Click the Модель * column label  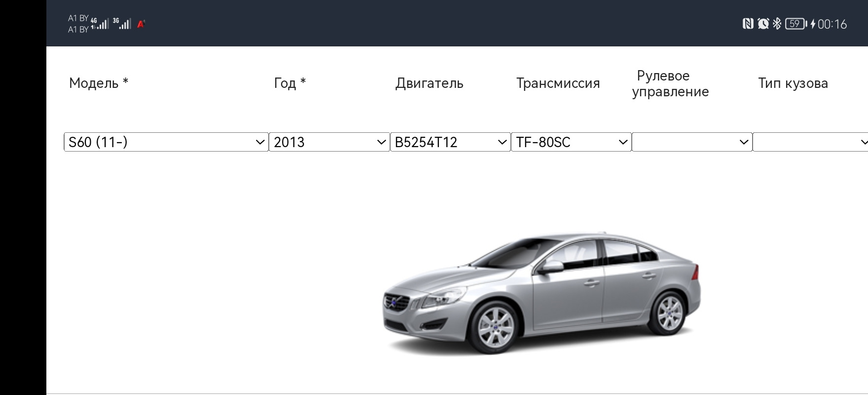[99, 83]
